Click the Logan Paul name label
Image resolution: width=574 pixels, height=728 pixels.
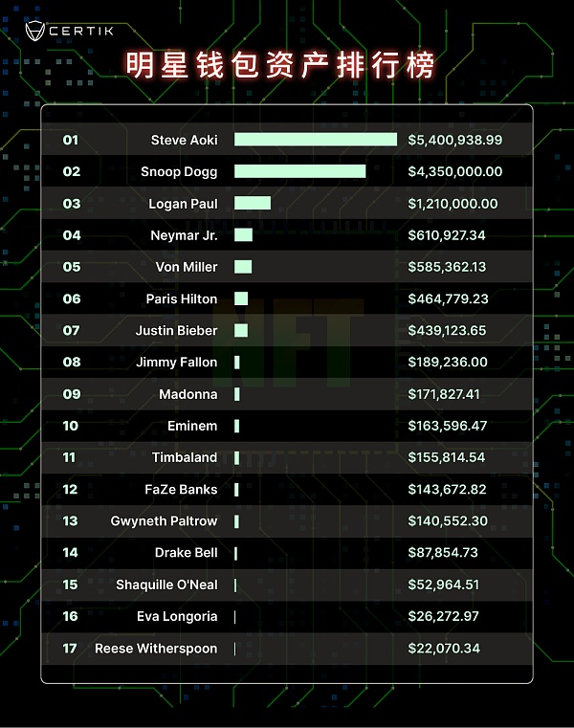tap(183, 204)
